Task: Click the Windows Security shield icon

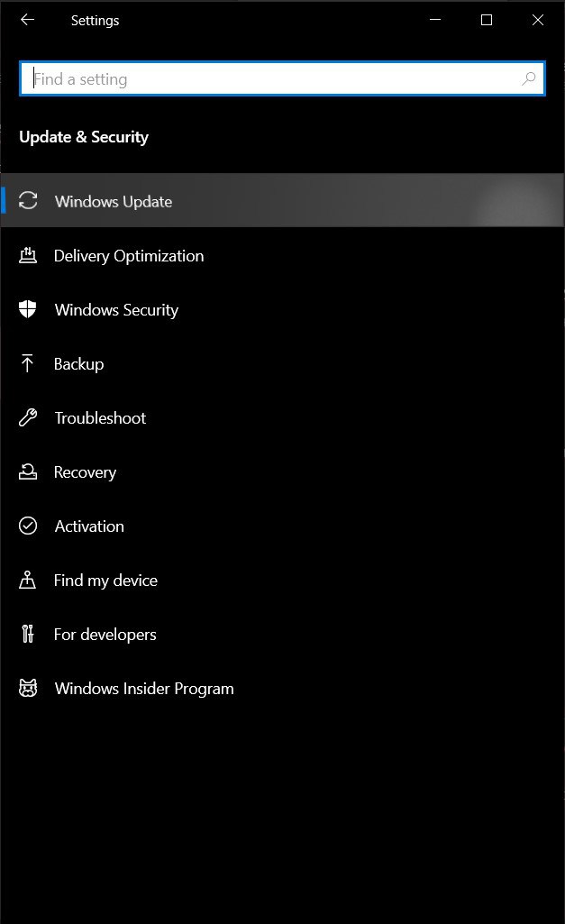Action: pos(28,309)
